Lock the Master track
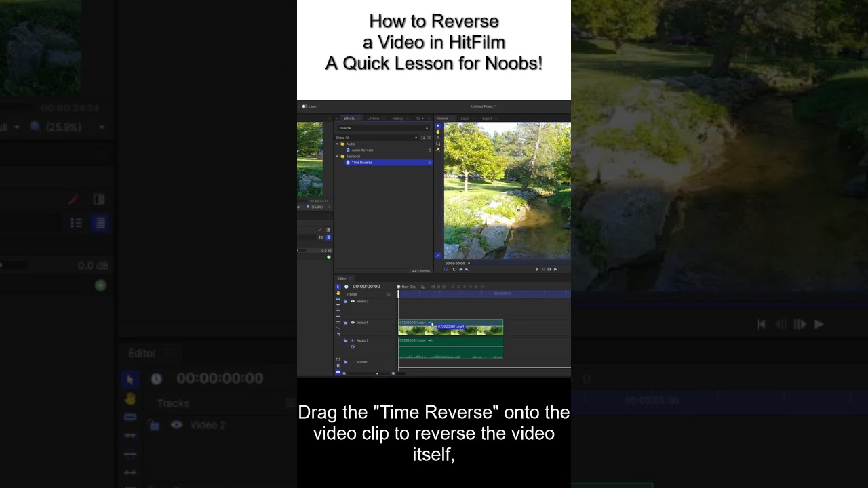 (346, 362)
